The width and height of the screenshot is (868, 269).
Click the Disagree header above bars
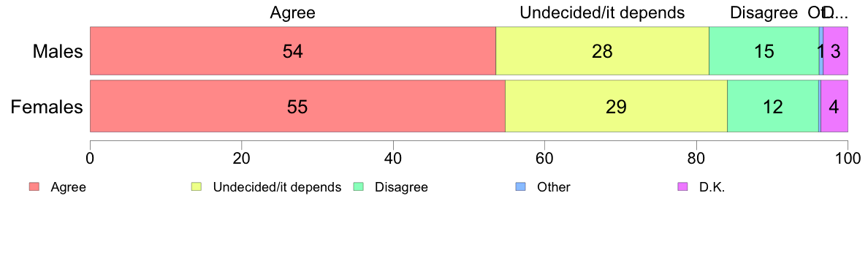click(764, 12)
